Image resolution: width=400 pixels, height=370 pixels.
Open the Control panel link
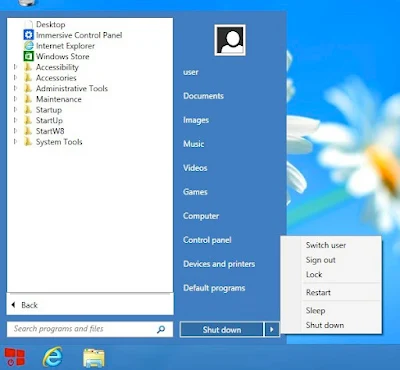pyautogui.click(x=207, y=240)
